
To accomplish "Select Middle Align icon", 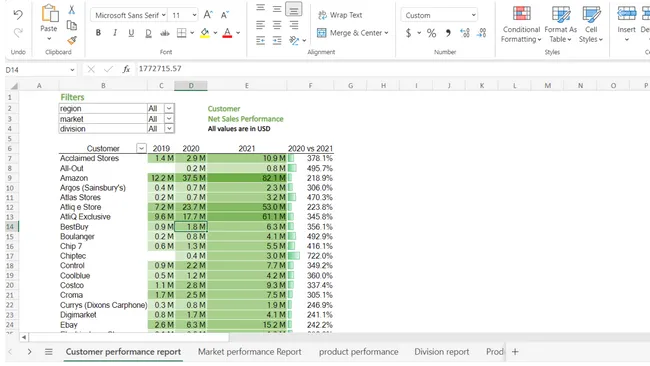I will [277, 8].
